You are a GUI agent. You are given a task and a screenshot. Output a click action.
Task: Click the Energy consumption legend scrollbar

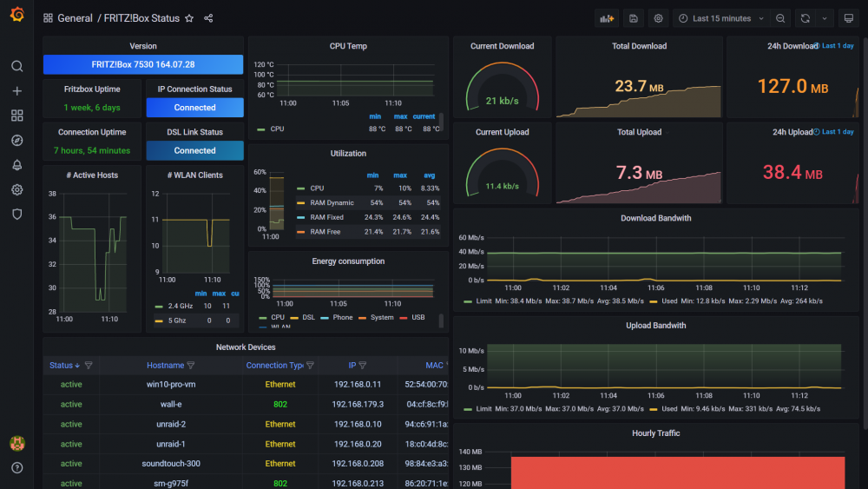(x=441, y=320)
